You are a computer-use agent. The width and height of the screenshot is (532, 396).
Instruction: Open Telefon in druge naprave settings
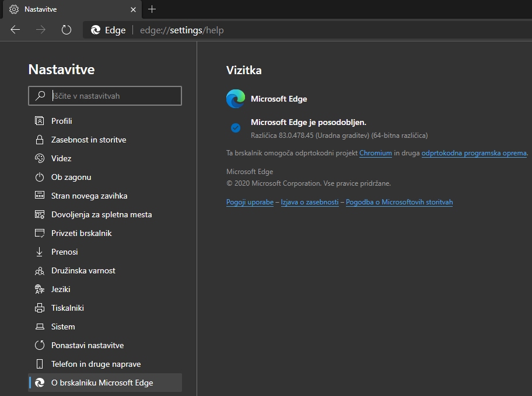click(105, 364)
